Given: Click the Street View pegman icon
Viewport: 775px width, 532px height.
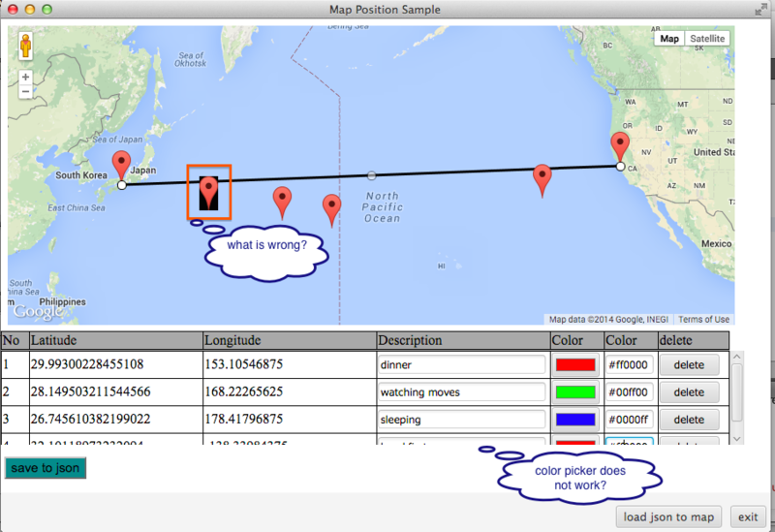Looking at the screenshot, I should coord(26,46).
